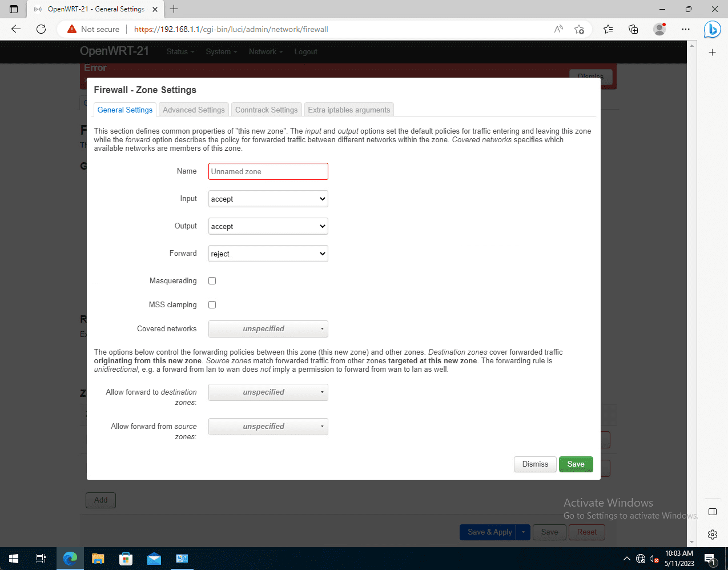Image resolution: width=728 pixels, height=570 pixels.
Task: Click the page Reset button
Action: point(587,532)
